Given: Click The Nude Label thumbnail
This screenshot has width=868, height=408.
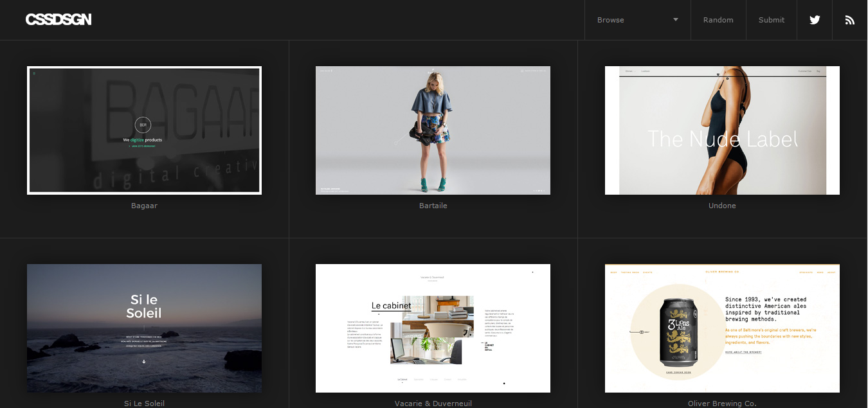Looking at the screenshot, I should pos(722,130).
